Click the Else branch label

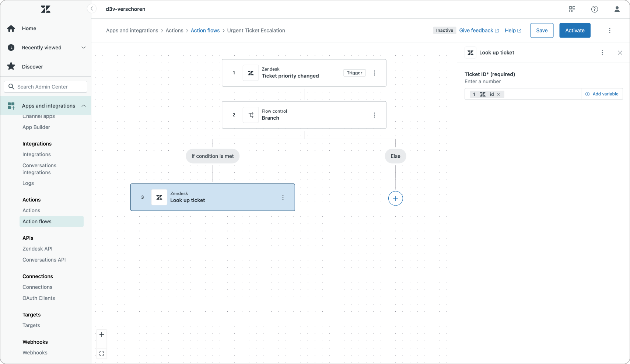395,156
